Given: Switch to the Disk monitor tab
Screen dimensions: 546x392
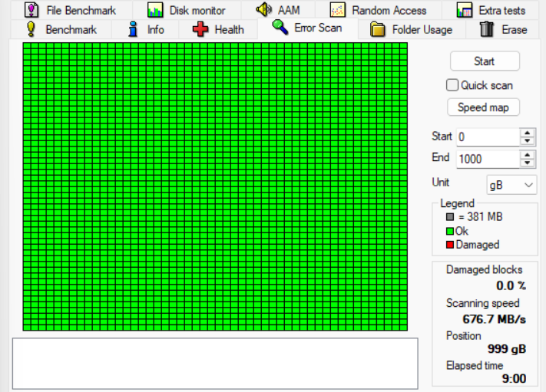Looking at the screenshot, I should click(187, 10).
